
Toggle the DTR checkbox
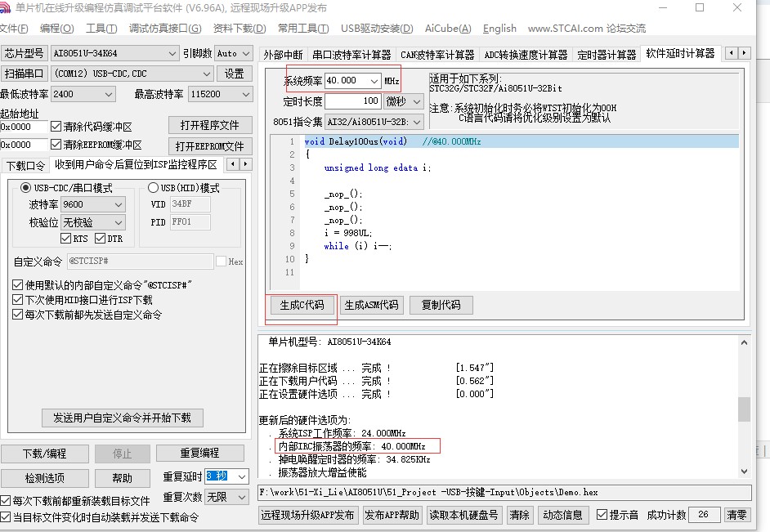click(x=101, y=238)
